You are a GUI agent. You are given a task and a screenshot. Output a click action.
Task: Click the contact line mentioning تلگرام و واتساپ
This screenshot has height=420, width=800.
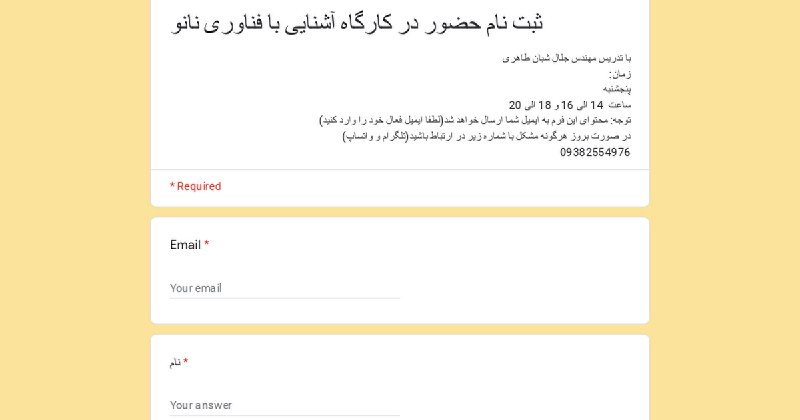(487, 136)
